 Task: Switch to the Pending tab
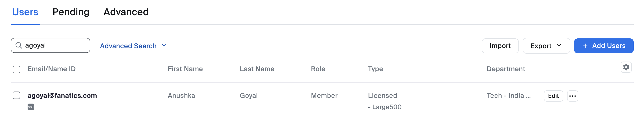[x=71, y=12]
